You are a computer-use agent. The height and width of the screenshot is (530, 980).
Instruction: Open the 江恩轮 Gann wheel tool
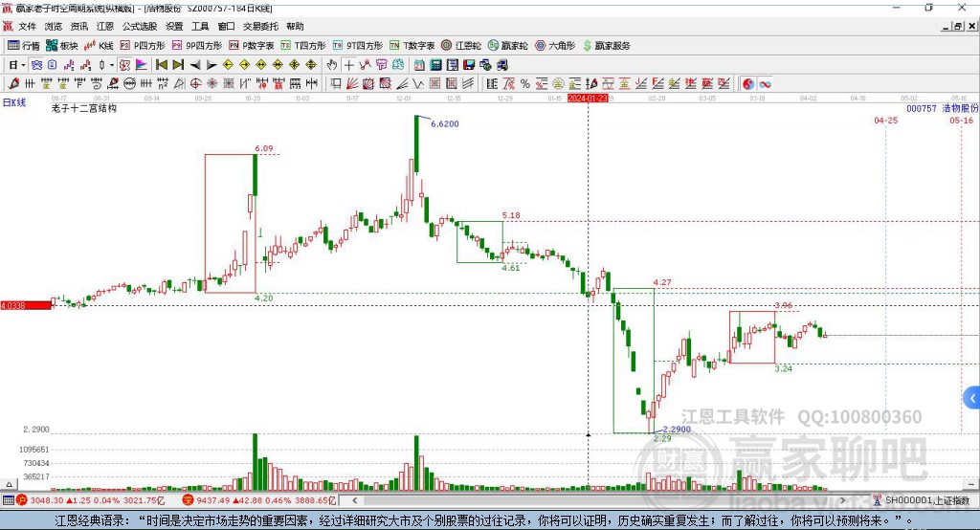pos(461,46)
